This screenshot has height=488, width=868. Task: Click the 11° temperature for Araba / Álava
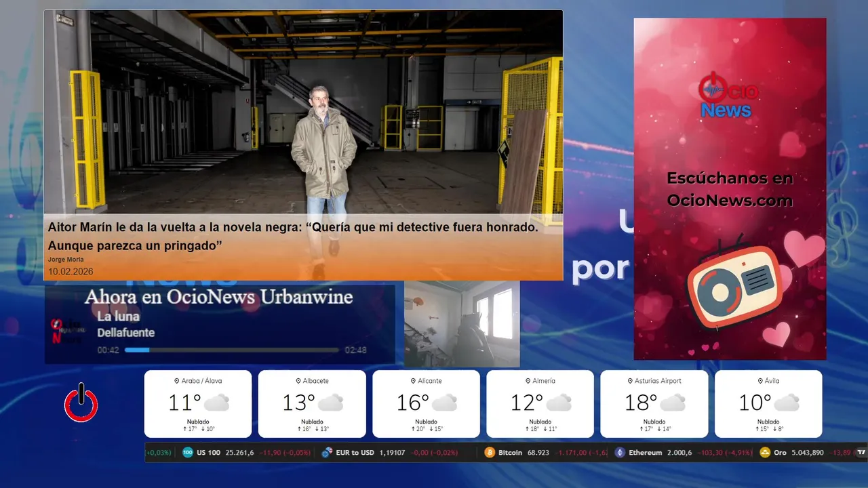[x=184, y=403]
